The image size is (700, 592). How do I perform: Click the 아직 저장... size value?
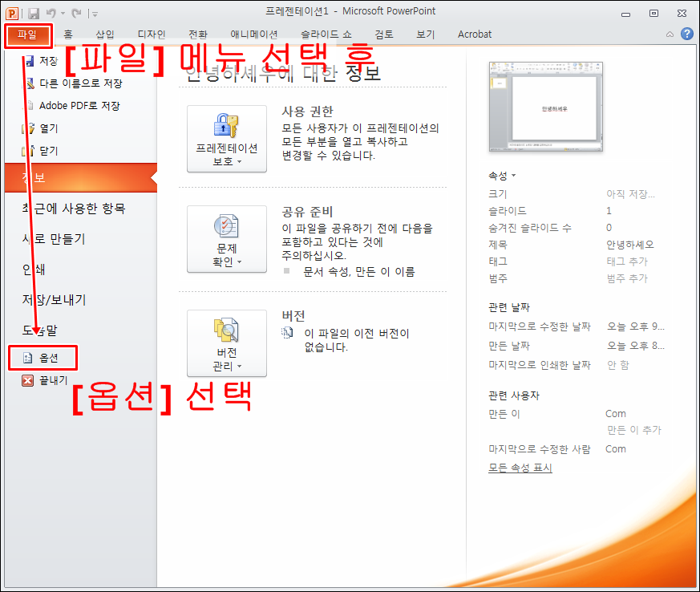pos(630,194)
